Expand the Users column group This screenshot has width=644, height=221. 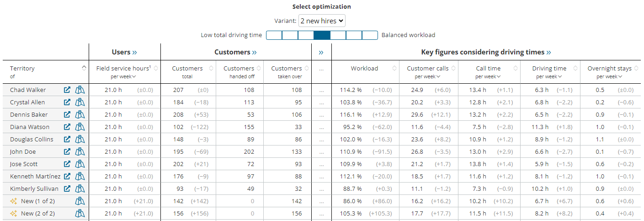point(124,52)
